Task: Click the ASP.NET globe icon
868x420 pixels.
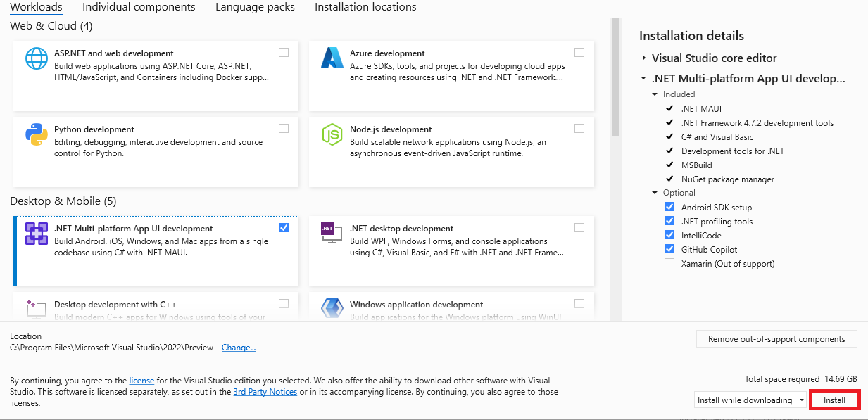Action: (x=36, y=58)
